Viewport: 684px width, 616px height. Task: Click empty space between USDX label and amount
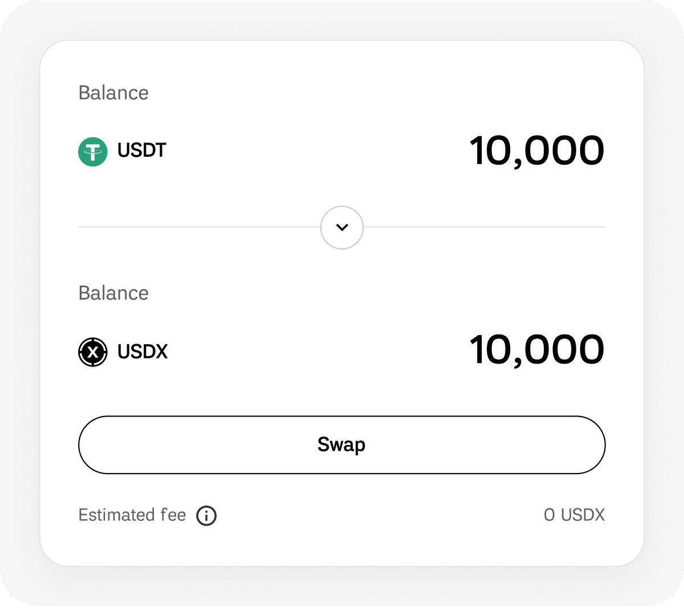pyautogui.click(x=313, y=352)
